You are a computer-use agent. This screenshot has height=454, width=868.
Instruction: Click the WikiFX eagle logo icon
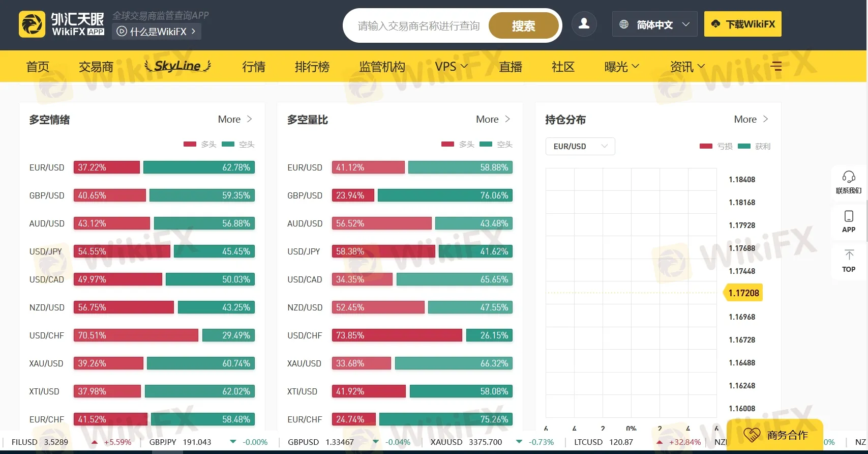(32, 24)
